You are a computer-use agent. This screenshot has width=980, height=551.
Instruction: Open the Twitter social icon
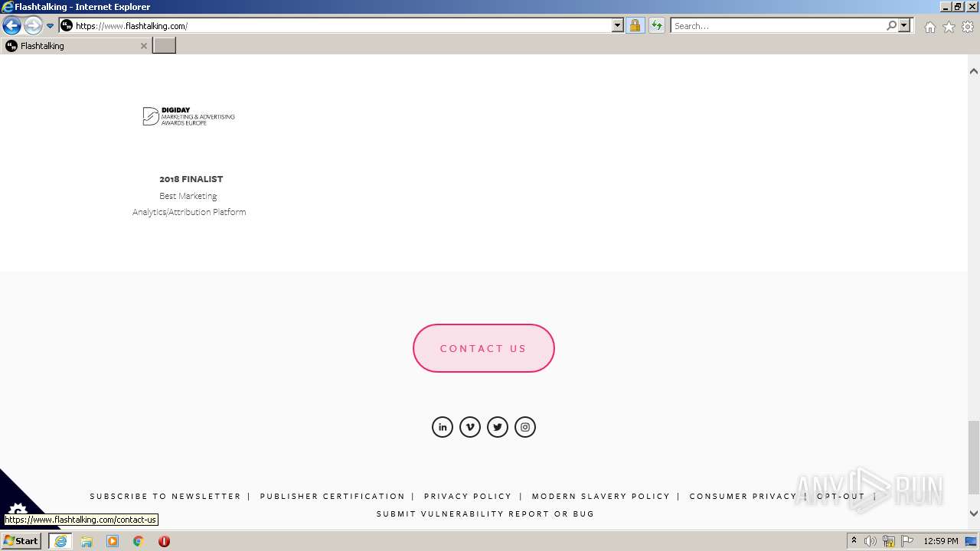(x=498, y=427)
